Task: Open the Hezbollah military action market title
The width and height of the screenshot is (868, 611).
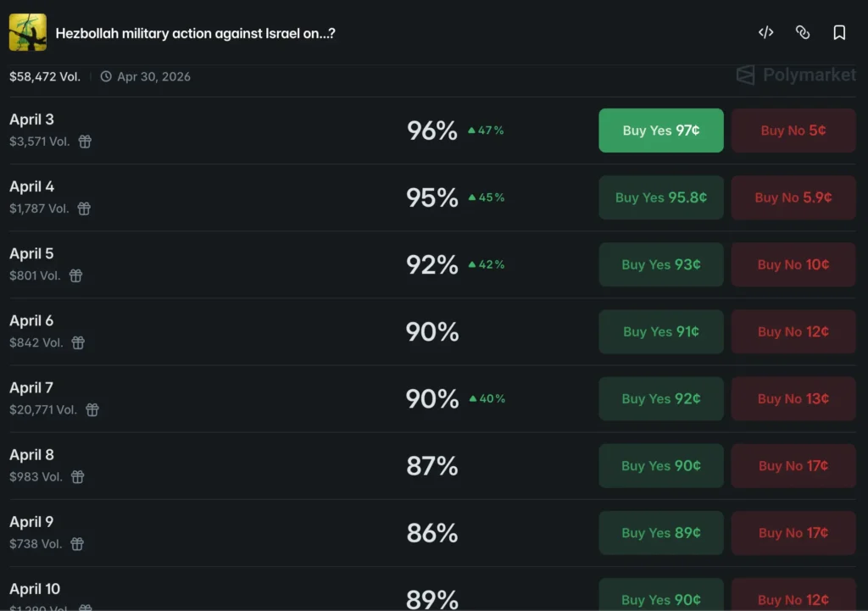Action: point(195,34)
